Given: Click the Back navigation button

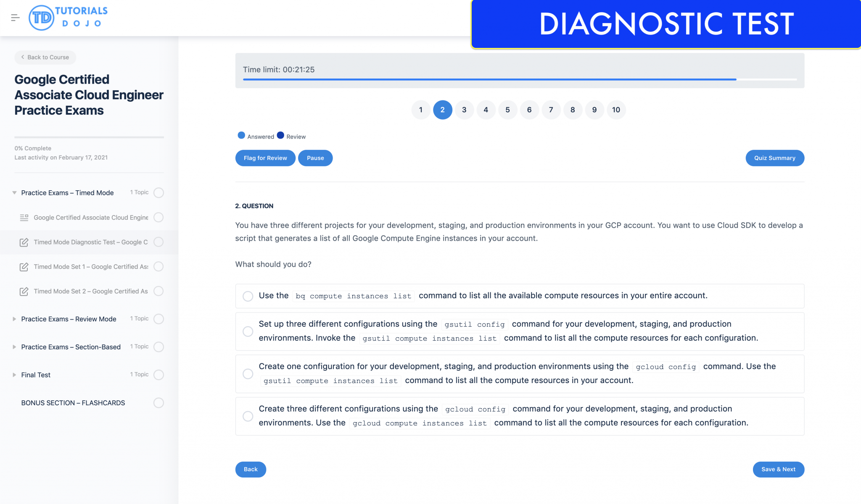Looking at the screenshot, I should [251, 469].
